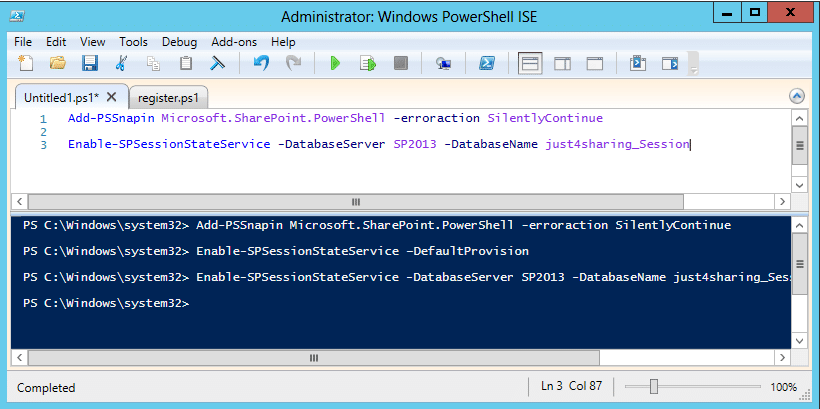
Task: Script pane horizontal scroll right arrow
Action: [x=782, y=201]
